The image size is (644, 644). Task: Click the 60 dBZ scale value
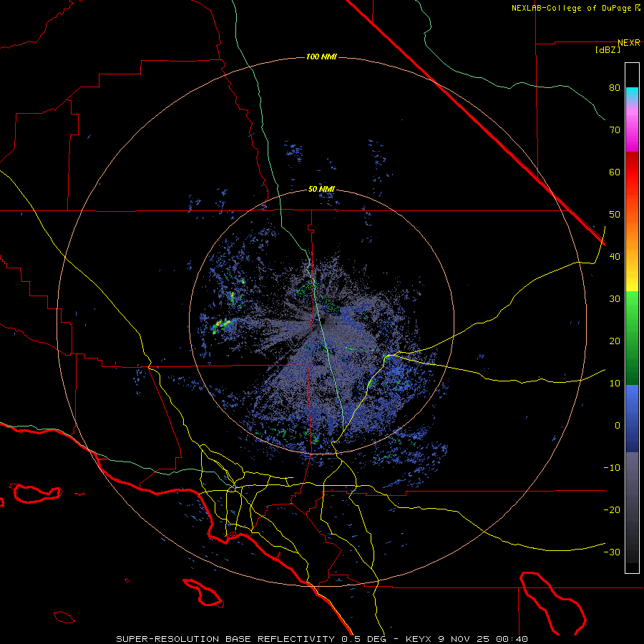[x=615, y=172]
